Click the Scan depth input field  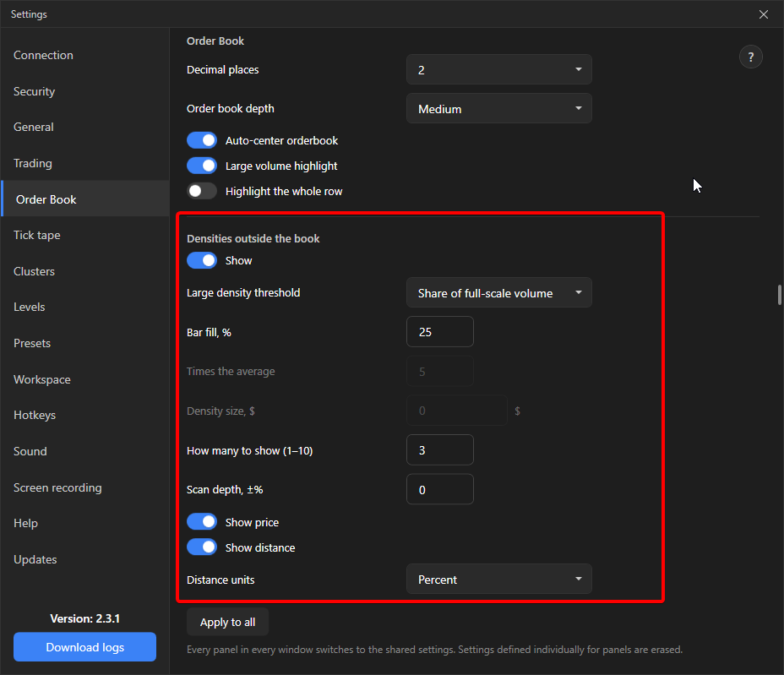coord(440,489)
